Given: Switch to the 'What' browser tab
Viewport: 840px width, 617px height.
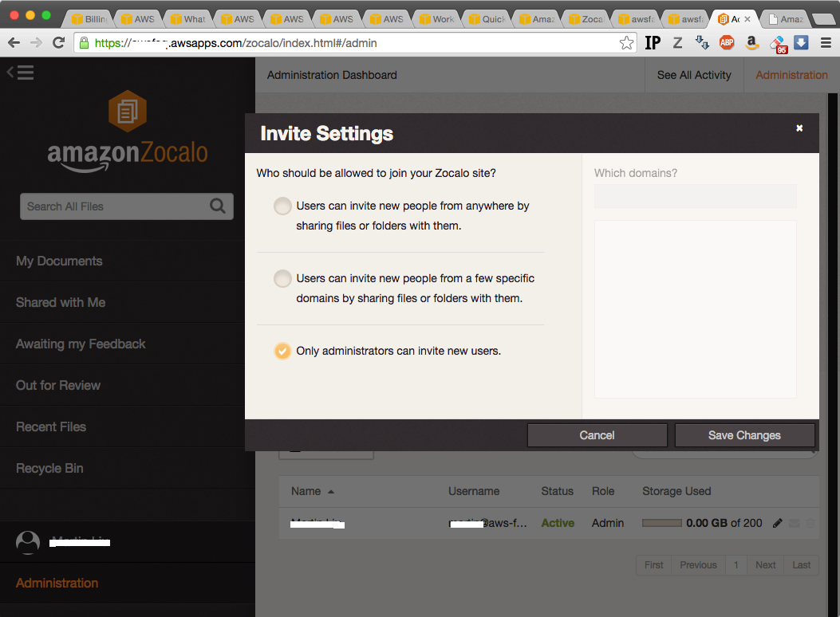Looking at the screenshot, I should tap(188, 19).
